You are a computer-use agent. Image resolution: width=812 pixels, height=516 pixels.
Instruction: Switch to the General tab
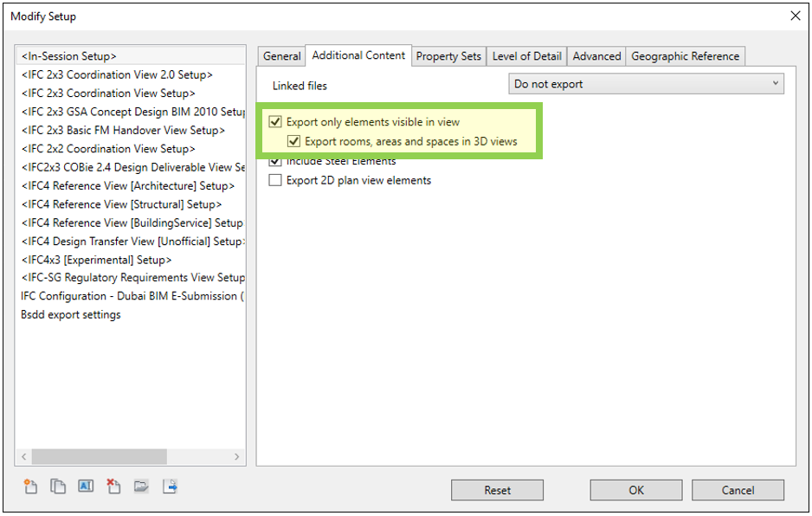click(280, 55)
